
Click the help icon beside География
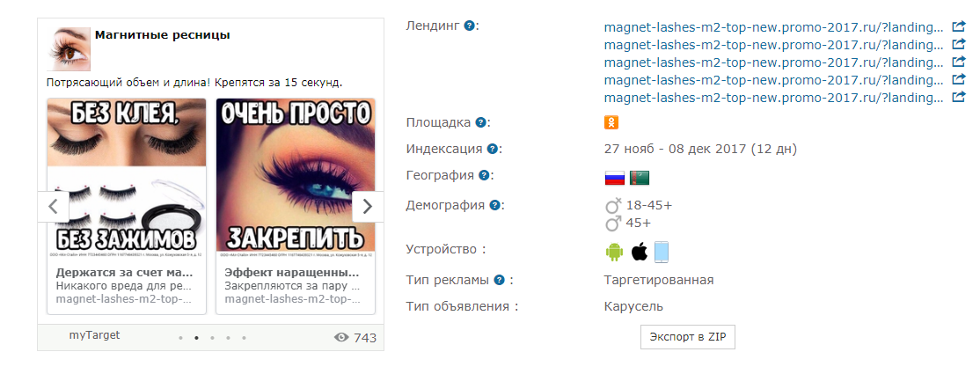484,176
